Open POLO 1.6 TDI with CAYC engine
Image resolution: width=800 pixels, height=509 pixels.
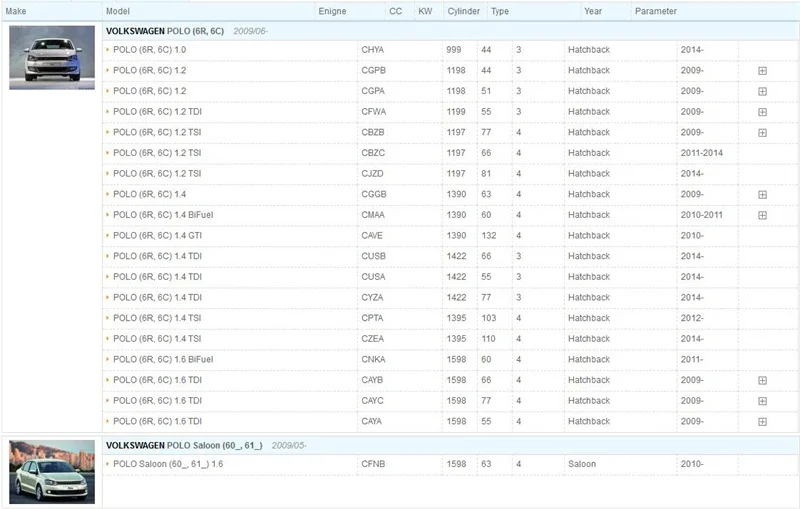click(x=157, y=401)
